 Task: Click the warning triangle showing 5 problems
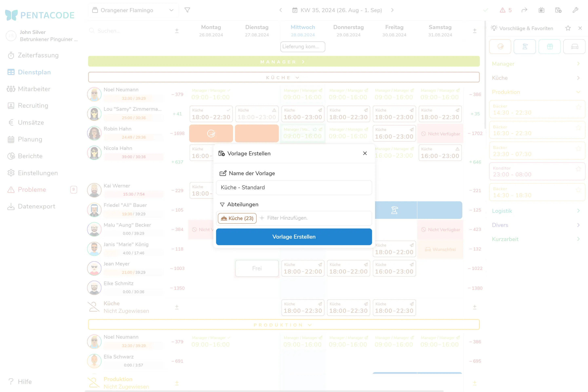click(506, 10)
